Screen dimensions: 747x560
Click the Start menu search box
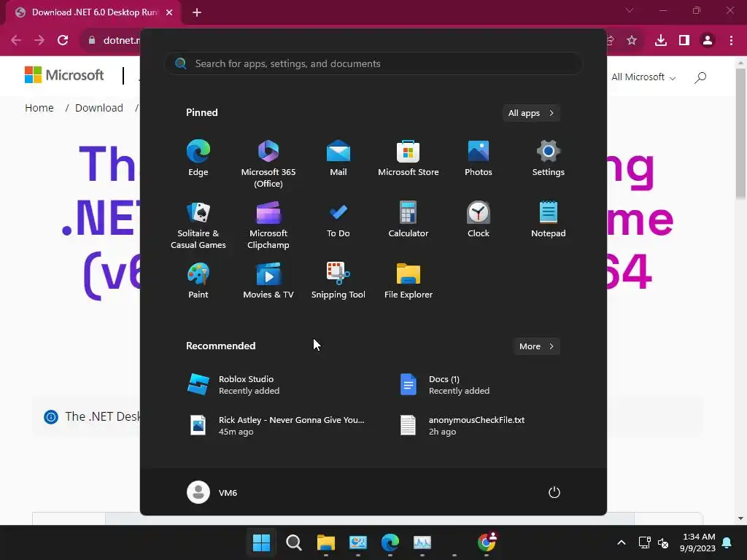[x=373, y=63]
